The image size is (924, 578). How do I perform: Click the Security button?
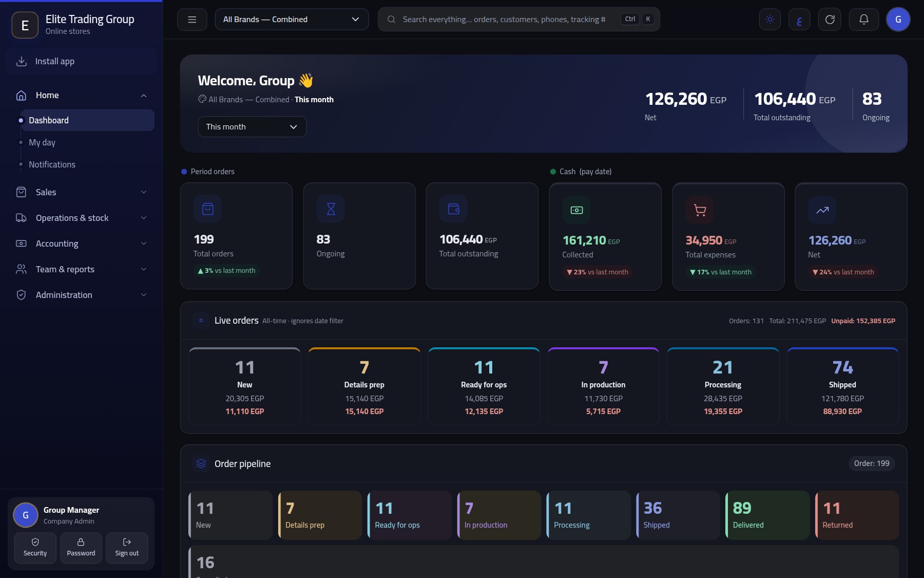pos(35,548)
